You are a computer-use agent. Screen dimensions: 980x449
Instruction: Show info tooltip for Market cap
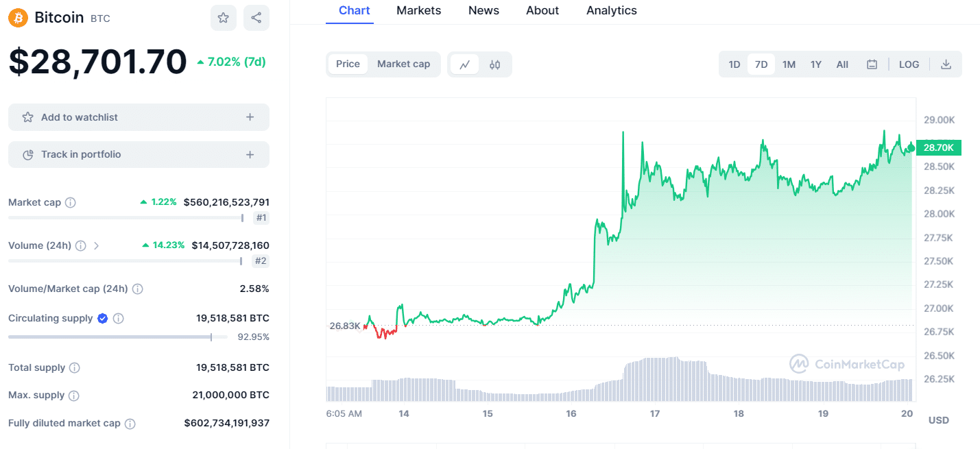[x=71, y=203]
